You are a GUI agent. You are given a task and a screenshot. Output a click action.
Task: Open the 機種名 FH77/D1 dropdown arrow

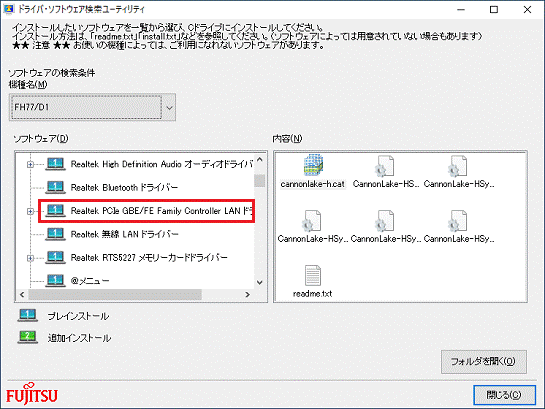[169, 107]
